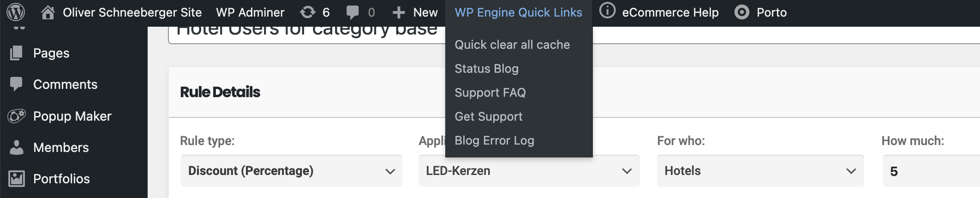Click the Get Support link
The image size is (980, 198).
click(488, 116)
